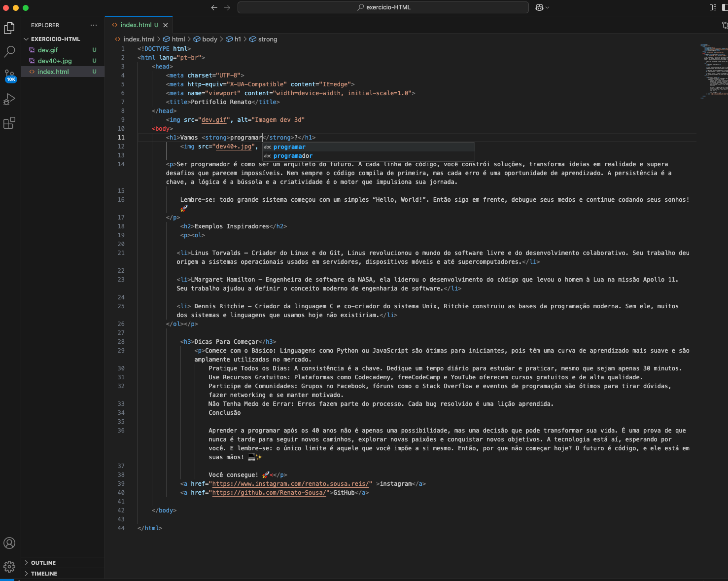Close the index.html editor tab
This screenshot has width=728, height=581.
click(x=166, y=25)
